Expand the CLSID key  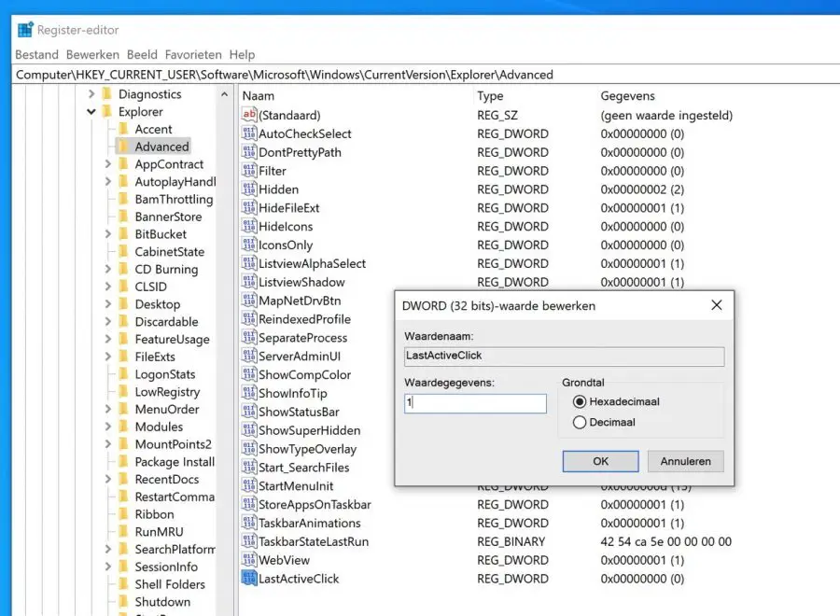(x=107, y=287)
